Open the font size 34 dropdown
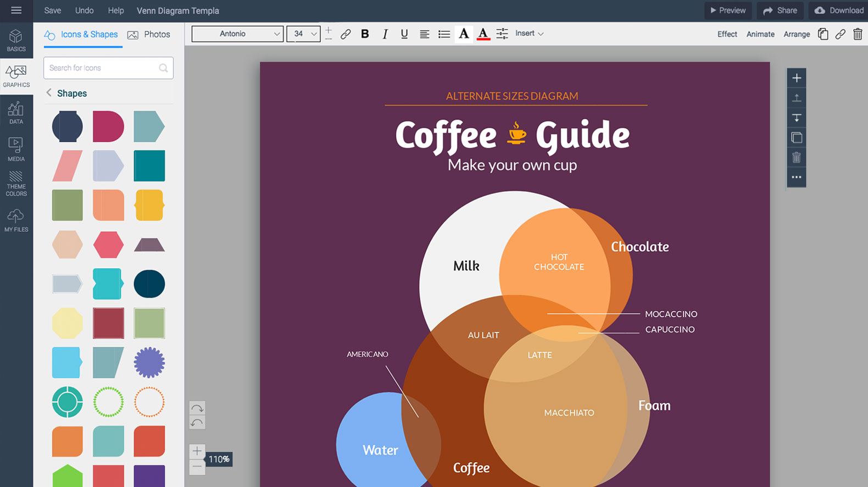The image size is (868, 487). coord(303,34)
